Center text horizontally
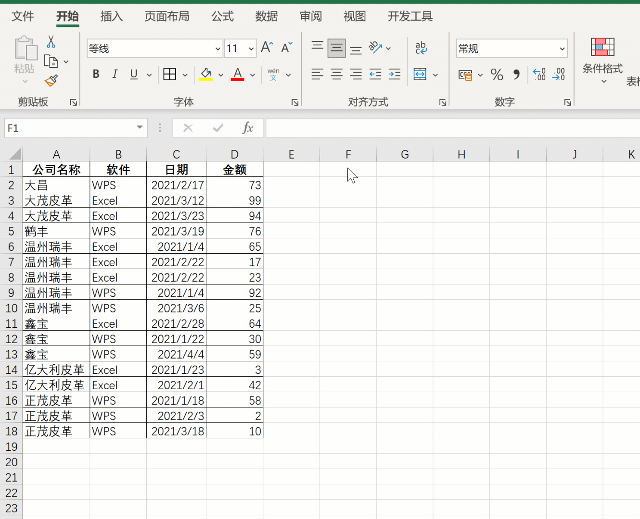This screenshot has width=640, height=519. [x=336, y=74]
